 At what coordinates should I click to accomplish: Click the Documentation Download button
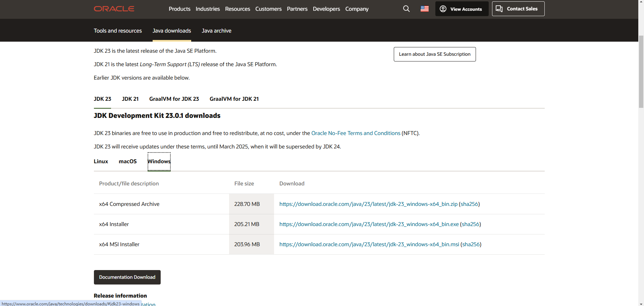pyautogui.click(x=127, y=277)
